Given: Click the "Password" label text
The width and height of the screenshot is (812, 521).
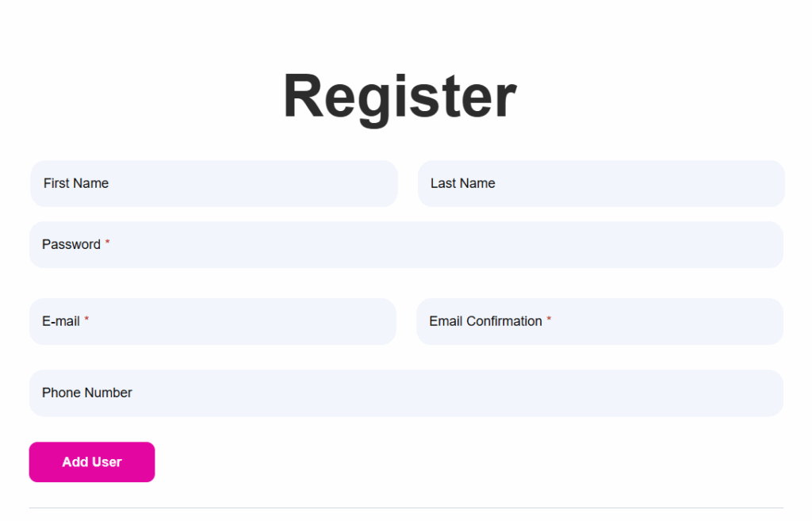Looking at the screenshot, I should (x=71, y=244).
